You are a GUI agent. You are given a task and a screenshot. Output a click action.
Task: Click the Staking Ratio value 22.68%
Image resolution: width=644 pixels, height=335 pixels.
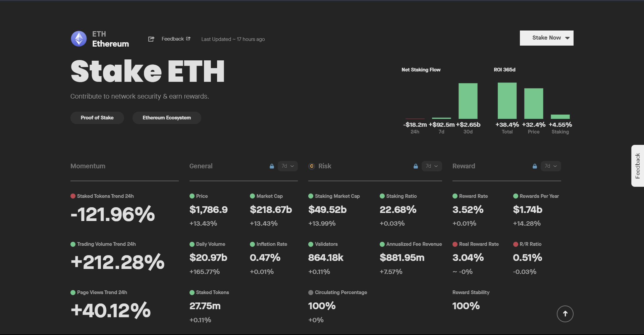point(398,210)
